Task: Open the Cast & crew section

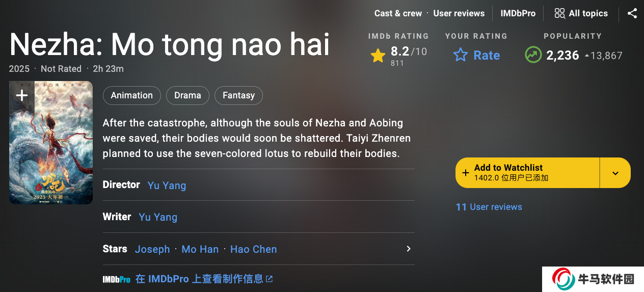Action: click(x=398, y=13)
